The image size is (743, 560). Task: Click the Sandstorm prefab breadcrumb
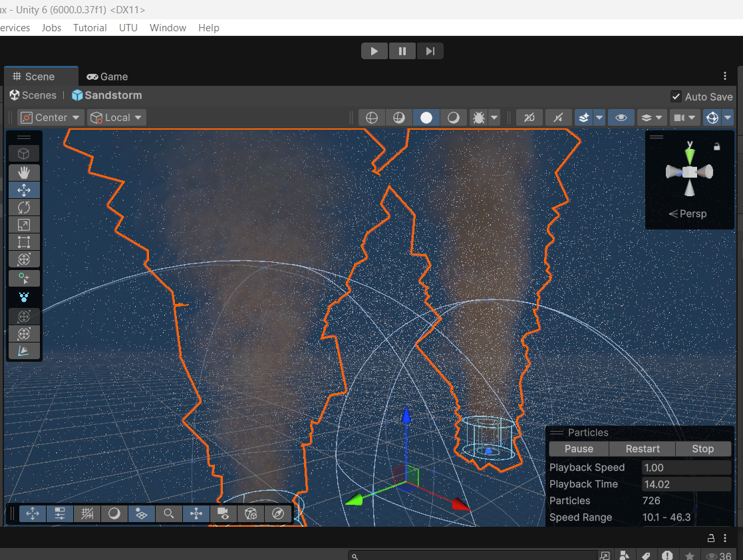[x=107, y=95]
